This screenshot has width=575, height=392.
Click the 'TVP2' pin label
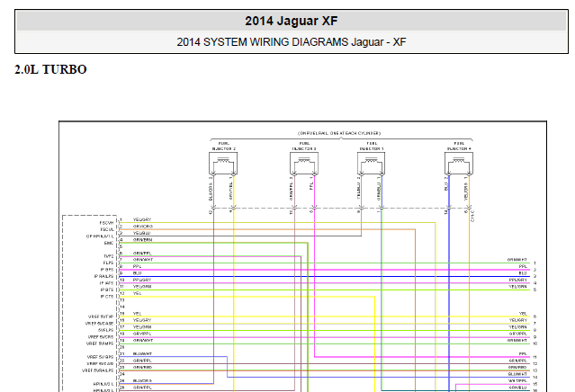click(x=109, y=256)
